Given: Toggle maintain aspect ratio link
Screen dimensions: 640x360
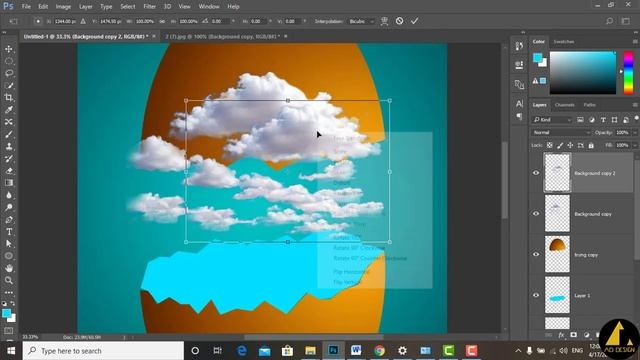Looking at the screenshot, I should click(162, 21).
